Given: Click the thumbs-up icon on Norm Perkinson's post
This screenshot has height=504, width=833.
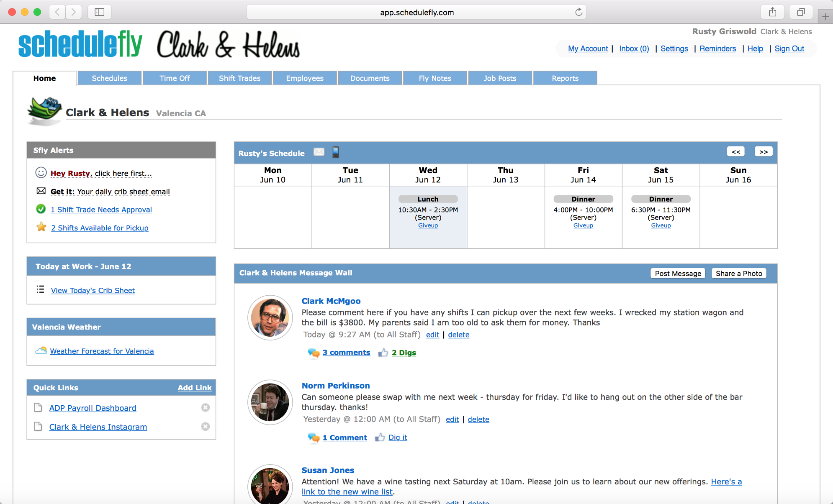Looking at the screenshot, I should click(x=380, y=437).
